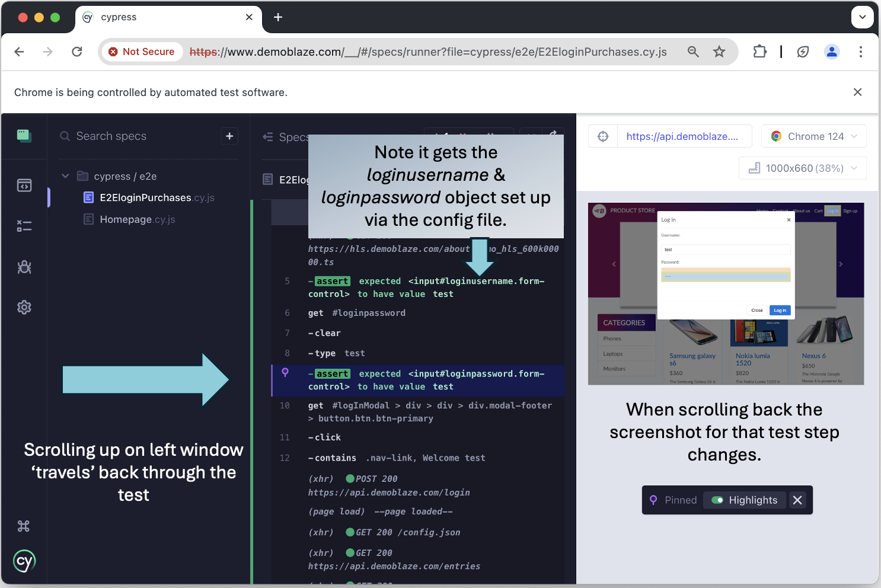Dismiss the automated test software banner
The height and width of the screenshot is (588, 881).
[857, 92]
